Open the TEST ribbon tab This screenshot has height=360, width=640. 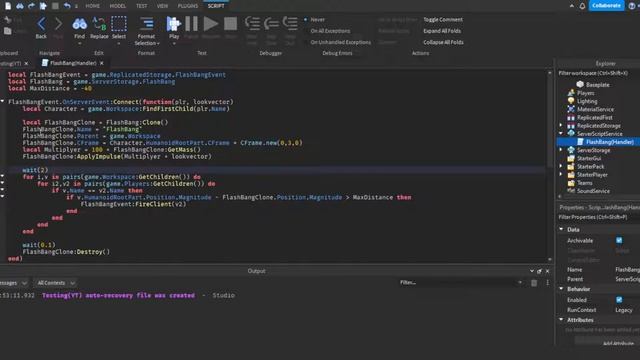[x=142, y=6]
